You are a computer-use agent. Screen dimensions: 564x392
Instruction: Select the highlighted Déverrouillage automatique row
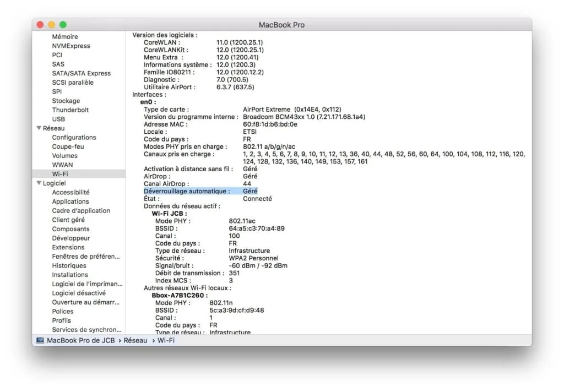pyautogui.click(x=200, y=192)
